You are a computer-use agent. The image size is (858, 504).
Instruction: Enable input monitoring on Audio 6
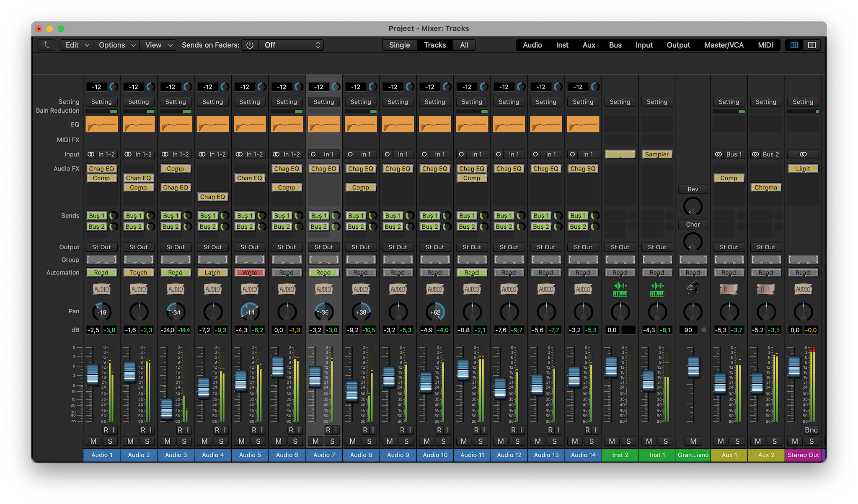click(x=299, y=430)
